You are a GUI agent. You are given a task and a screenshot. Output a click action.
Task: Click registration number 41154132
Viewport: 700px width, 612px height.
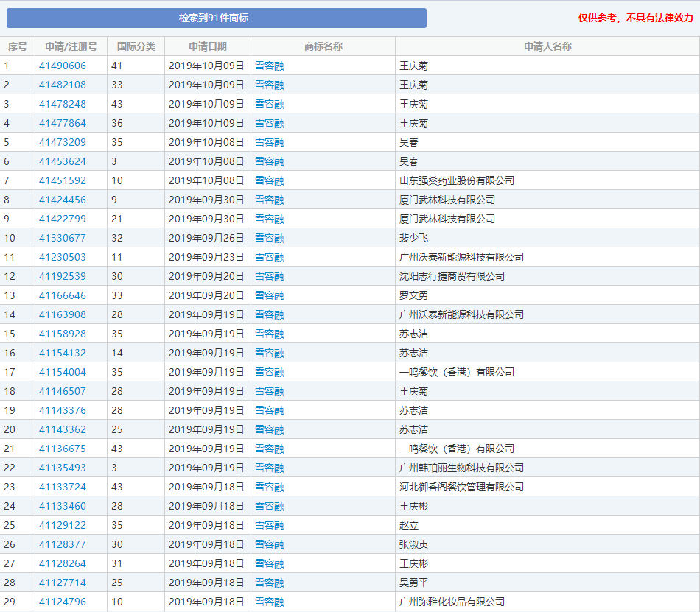[x=63, y=354]
